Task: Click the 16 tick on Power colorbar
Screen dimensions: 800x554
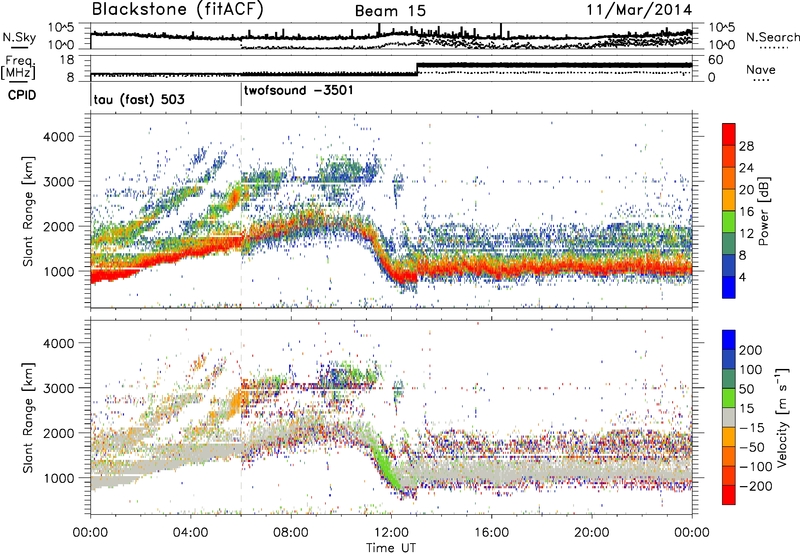Action: tap(746, 212)
